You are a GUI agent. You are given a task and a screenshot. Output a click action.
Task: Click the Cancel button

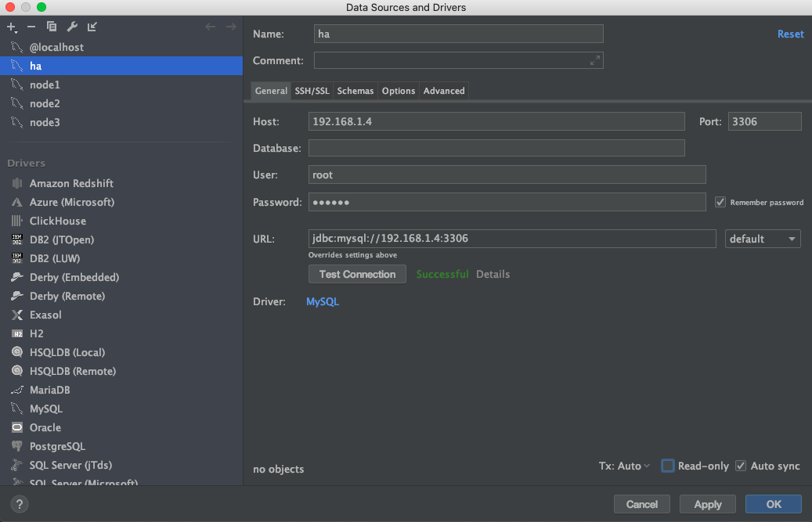(641, 504)
